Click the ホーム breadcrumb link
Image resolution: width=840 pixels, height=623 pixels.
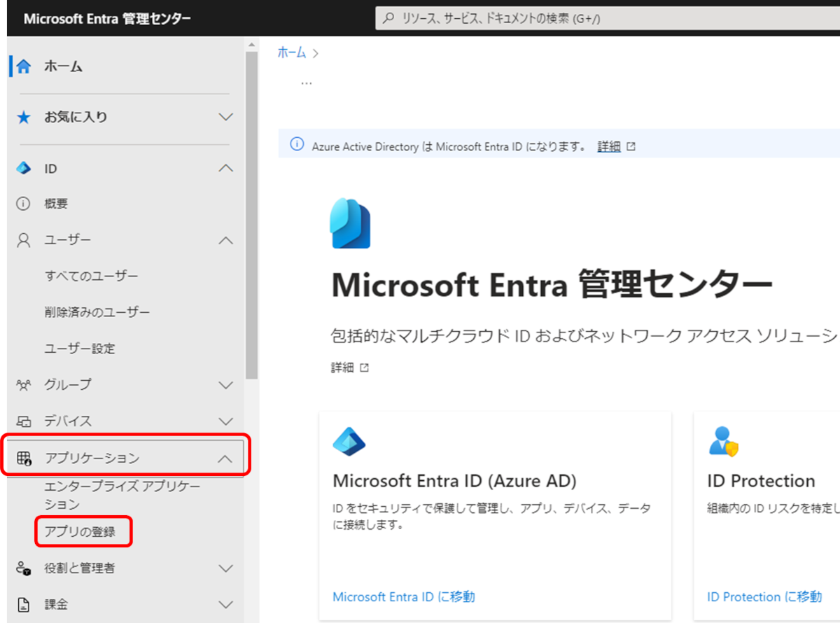(x=292, y=52)
